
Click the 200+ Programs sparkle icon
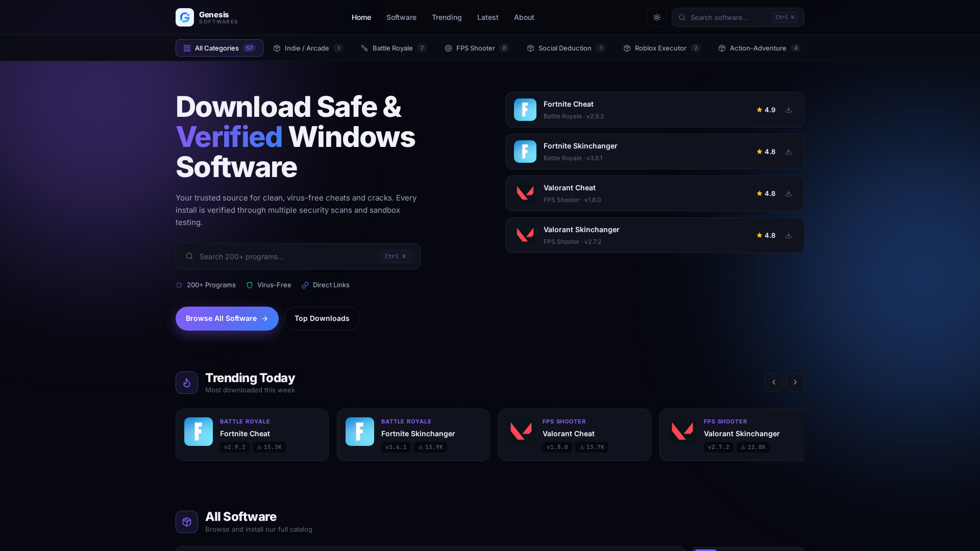[x=179, y=285]
